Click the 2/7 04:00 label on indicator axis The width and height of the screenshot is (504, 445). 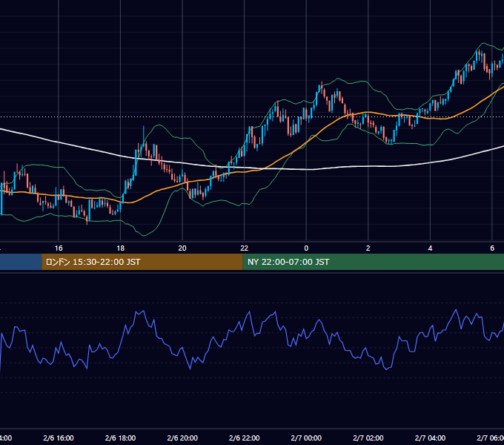point(430,438)
